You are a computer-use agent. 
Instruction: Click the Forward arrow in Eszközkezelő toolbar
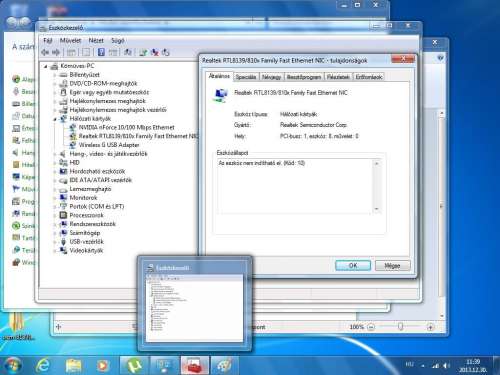(56, 52)
